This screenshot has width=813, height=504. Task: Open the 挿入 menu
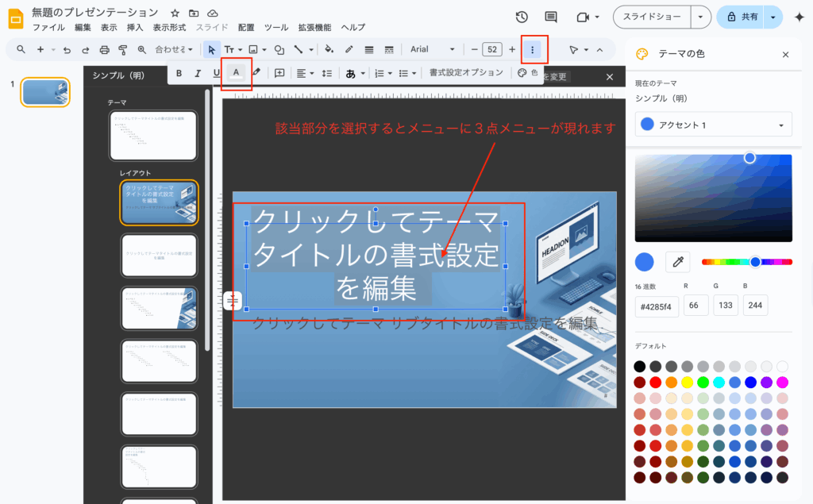point(135,28)
